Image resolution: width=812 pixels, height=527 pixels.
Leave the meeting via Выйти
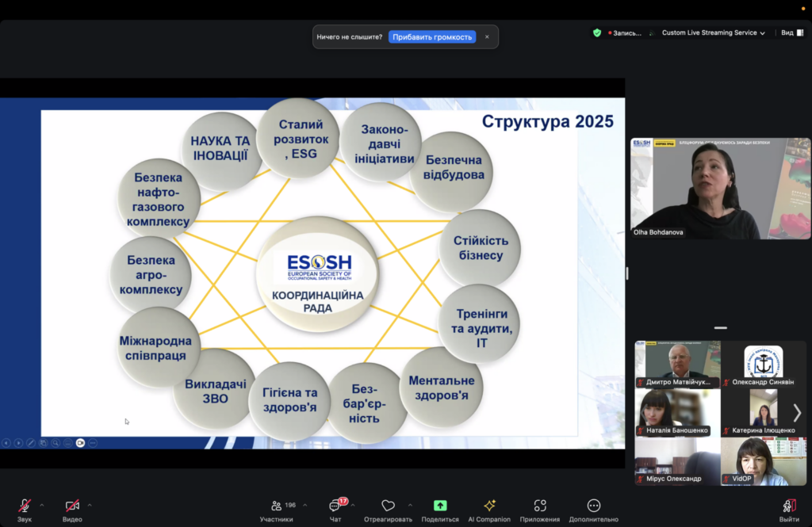coord(789,506)
